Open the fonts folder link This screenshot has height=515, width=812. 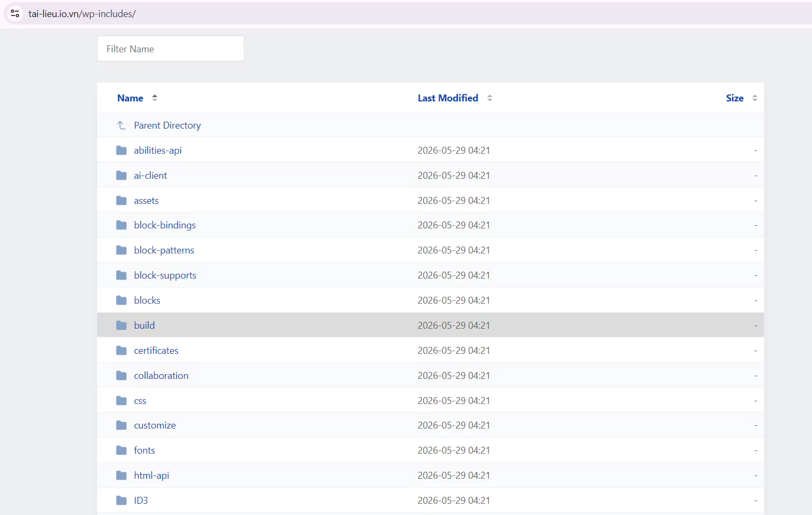tap(145, 450)
